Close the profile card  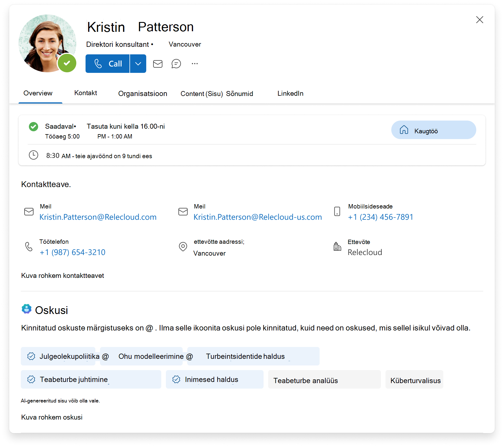click(x=480, y=20)
